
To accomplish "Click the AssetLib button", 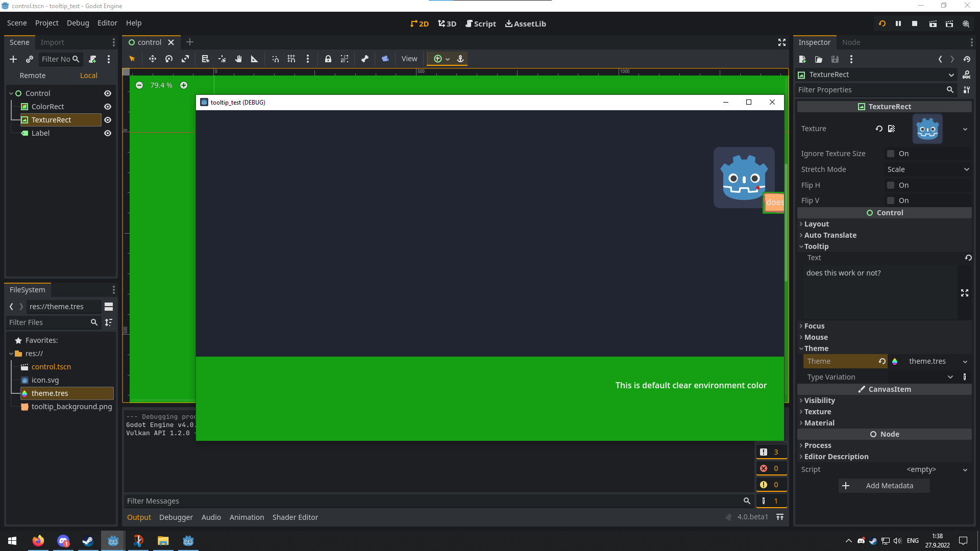I will pyautogui.click(x=526, y=23).
